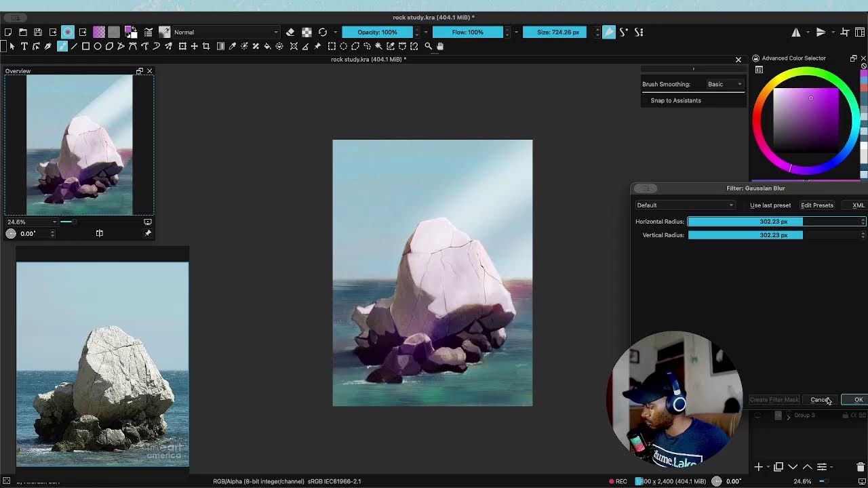Click Use last preset button
The width and height of the screenshot is (868, 488).
click(x=770, y=205)
